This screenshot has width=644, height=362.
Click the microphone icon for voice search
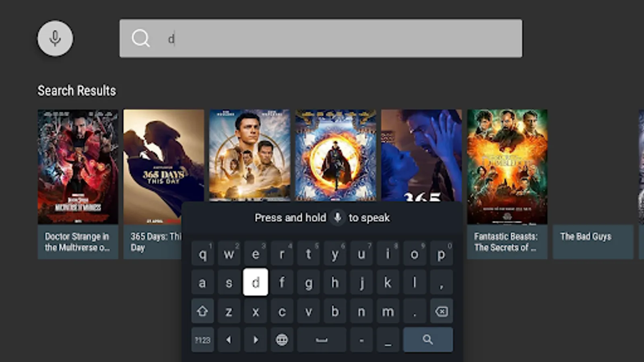click(55, 38)
